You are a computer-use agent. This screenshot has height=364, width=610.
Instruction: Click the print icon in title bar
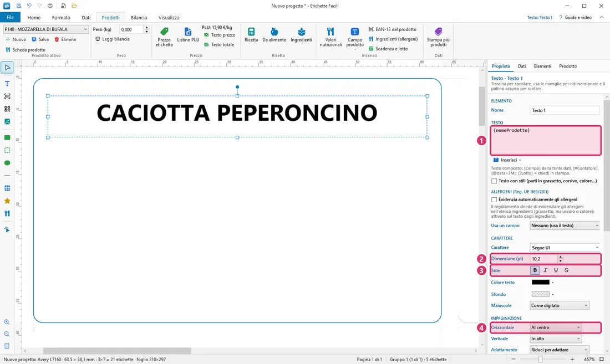coord(50,6)
